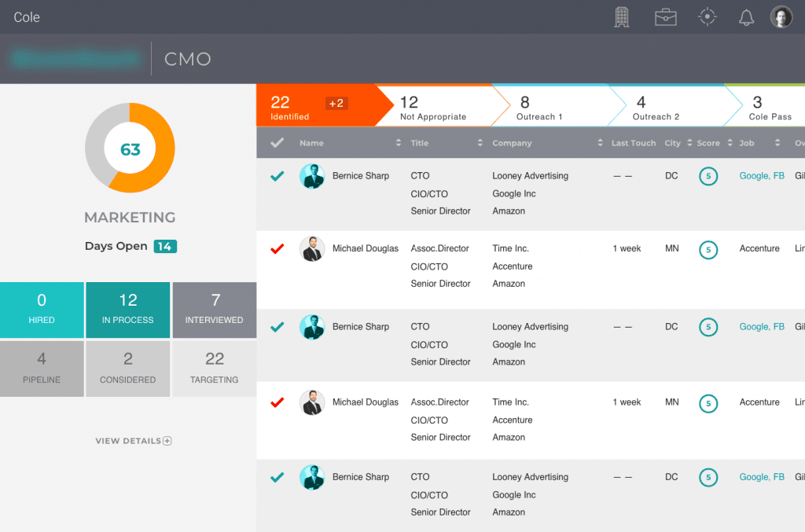Open the user profile avatar
Viewport: 805px width, 532px height.
coord(781,17)
